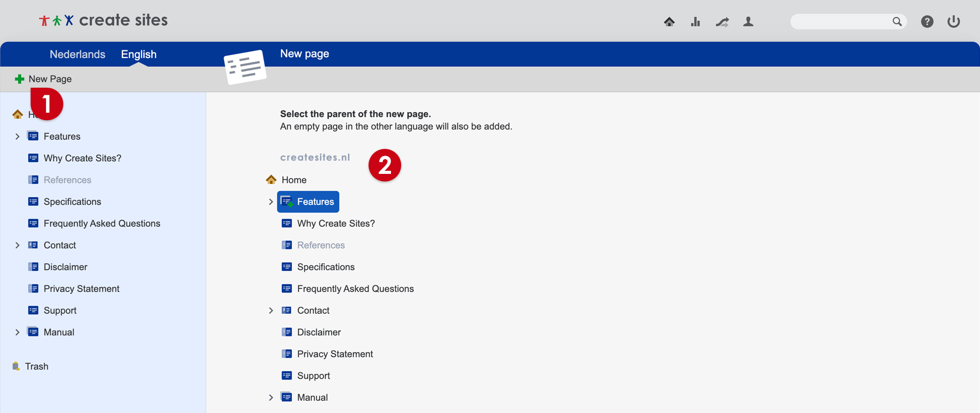
Task: Click the help question mark icon
Action: [927, 21]
